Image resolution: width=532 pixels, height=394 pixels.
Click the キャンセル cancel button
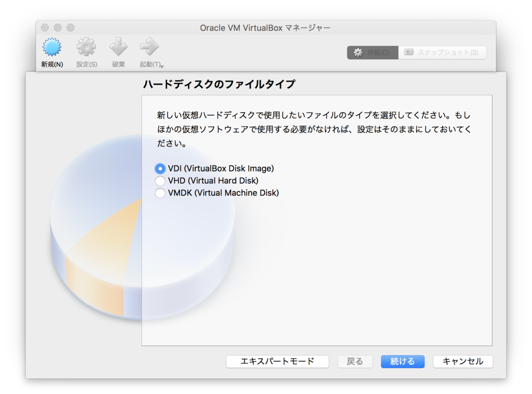(463, 361)
